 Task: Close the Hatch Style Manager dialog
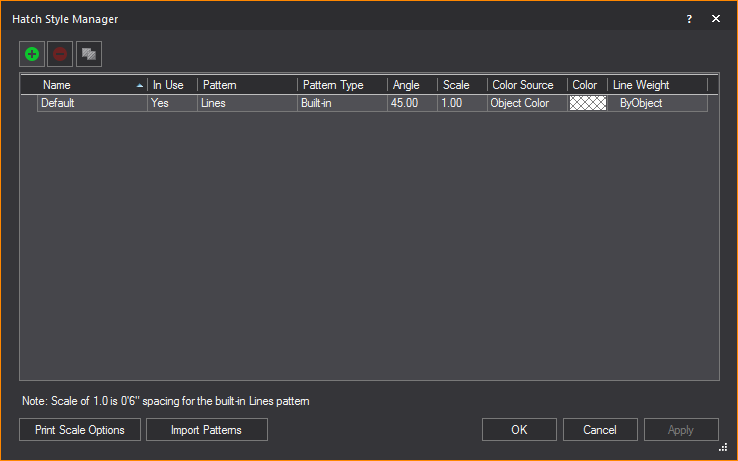pos(716,19)
